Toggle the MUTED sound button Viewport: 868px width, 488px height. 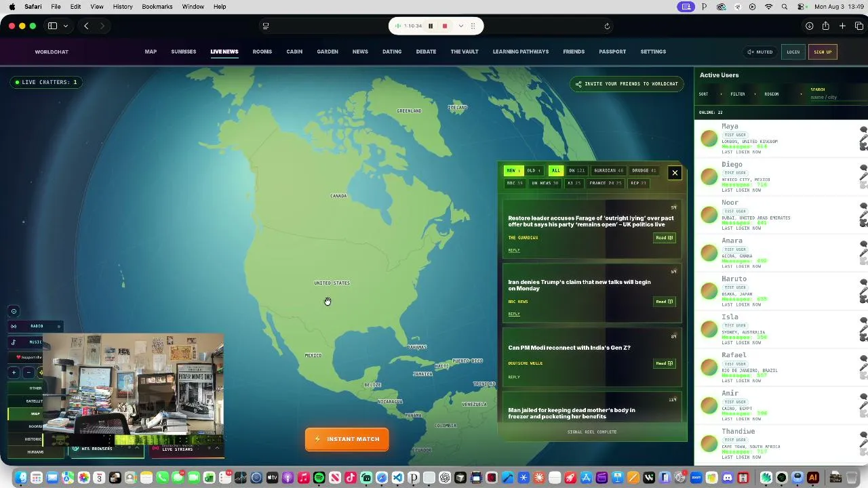pos(759,52)
